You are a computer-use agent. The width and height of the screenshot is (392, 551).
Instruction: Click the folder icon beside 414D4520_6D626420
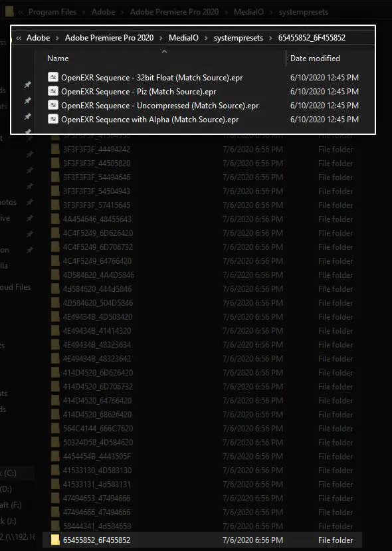click(x=55, y=372)
